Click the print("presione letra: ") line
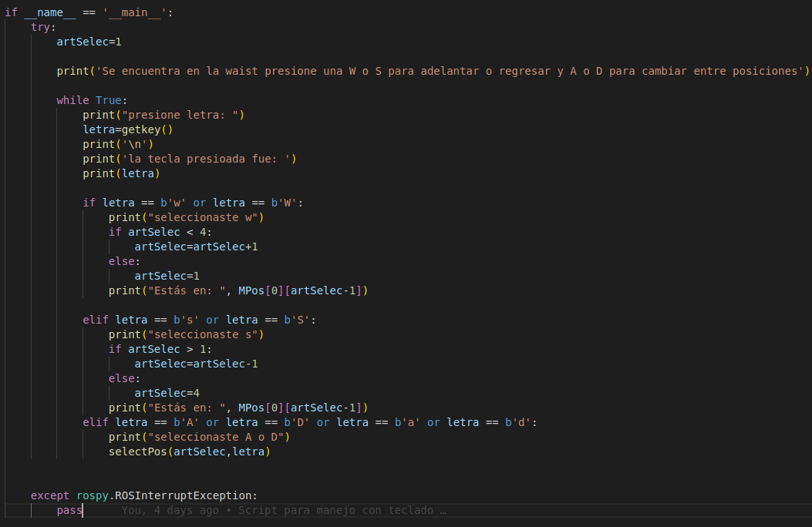The height and width of the screenshot is (527, 812). pos(163,115)
